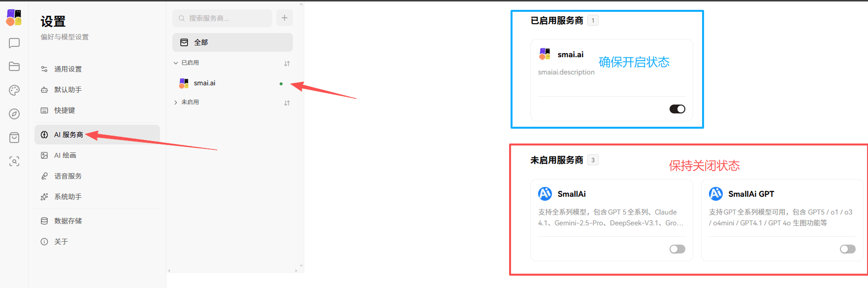Image resolution: width=868 pixels, height=288 pixels.
Task: Collapse the 已启用 provider group
Action: pyautogui.click(x=176, y=63)
